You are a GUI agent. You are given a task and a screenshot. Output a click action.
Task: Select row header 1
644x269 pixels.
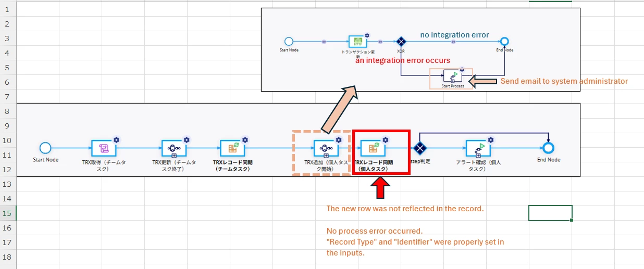point(7,9)
